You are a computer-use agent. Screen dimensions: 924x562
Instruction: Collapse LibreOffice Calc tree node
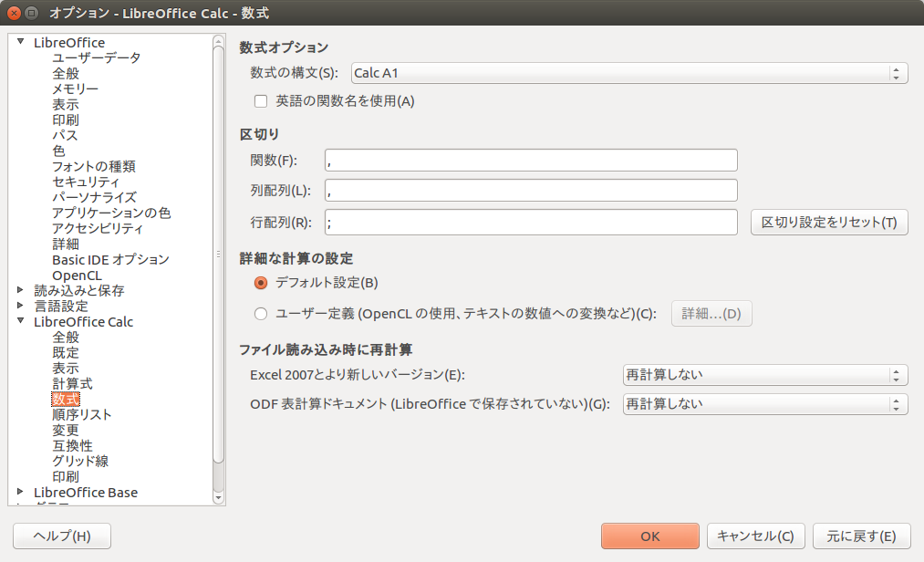tap(21, 321)
